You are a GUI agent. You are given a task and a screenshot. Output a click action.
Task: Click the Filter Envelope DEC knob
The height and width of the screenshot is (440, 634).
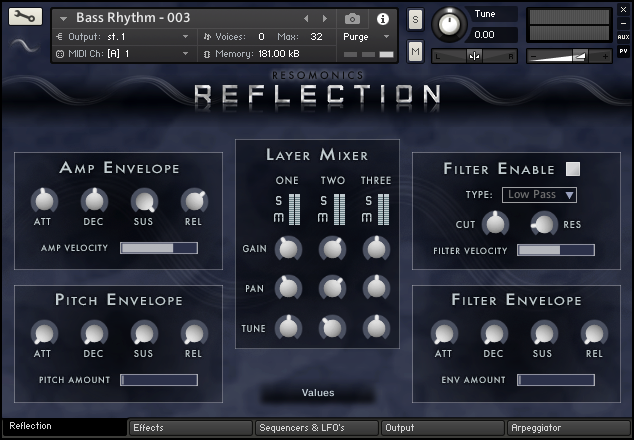tap(494, 334)
